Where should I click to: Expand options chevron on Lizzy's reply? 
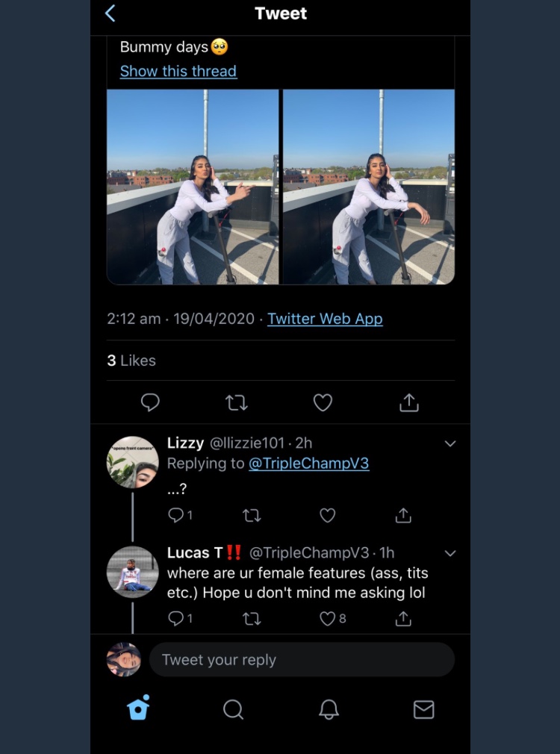pyautogui.click(x=450, y=443)
